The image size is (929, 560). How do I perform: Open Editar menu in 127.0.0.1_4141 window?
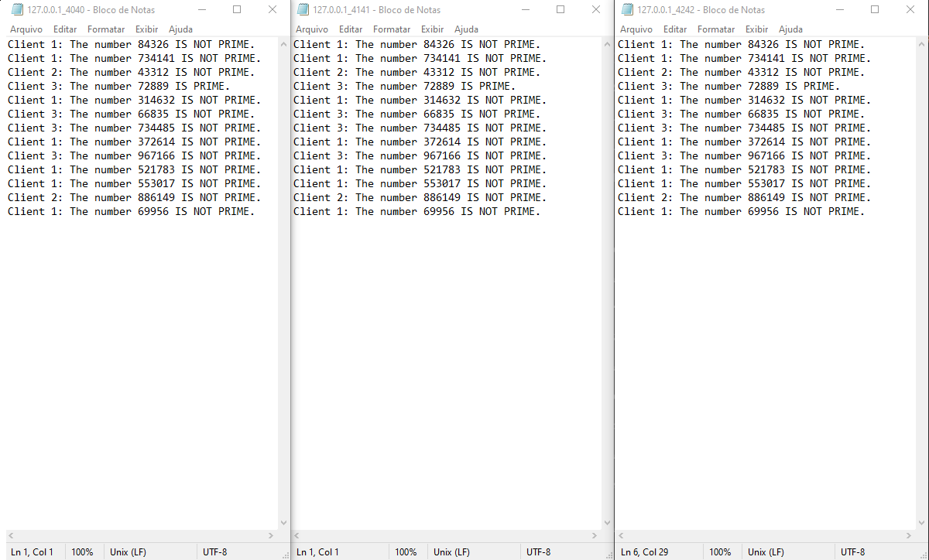[x=351, y=29]
